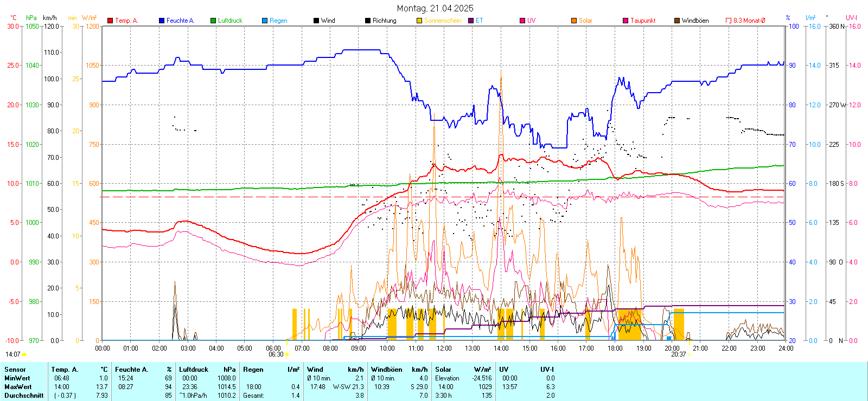The height and width of the screenshot is (401, 868).
Task: Click the 12:00 time axis marker
Action: pyautogui.click(x=444, y=348)
